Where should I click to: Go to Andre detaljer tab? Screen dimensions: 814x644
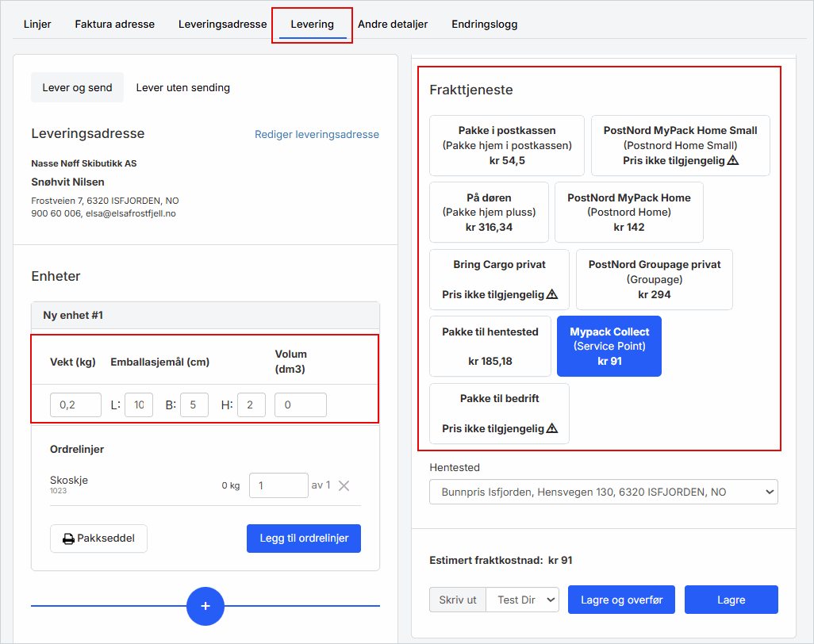pos(393,24)
